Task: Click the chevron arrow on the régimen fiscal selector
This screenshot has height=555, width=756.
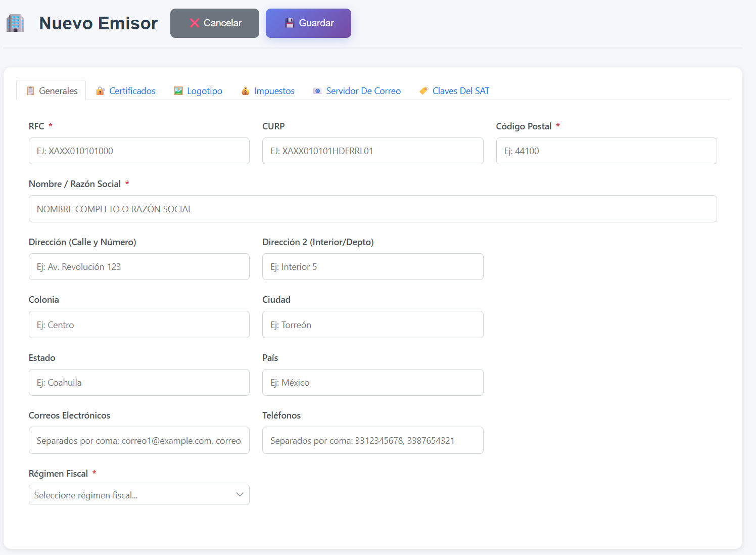Action: coord(240,494)
